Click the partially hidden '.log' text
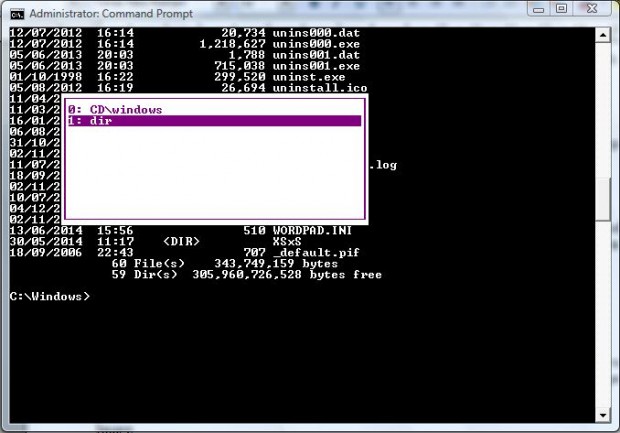The height and width of the screenshot is (433, 620). (383, 165)
